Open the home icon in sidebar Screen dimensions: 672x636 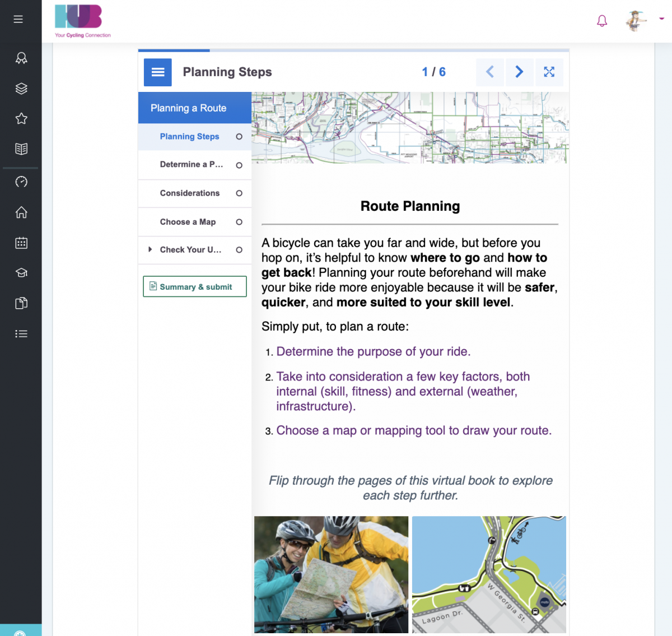[21, 212]
